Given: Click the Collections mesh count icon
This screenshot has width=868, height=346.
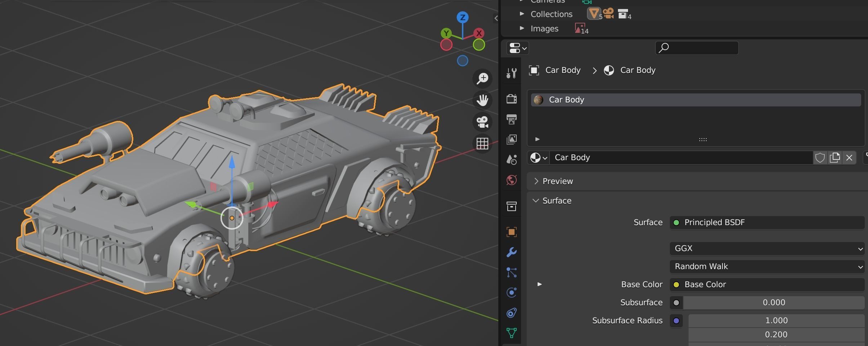Looking at the screenshot, I should tap(594, 14).
